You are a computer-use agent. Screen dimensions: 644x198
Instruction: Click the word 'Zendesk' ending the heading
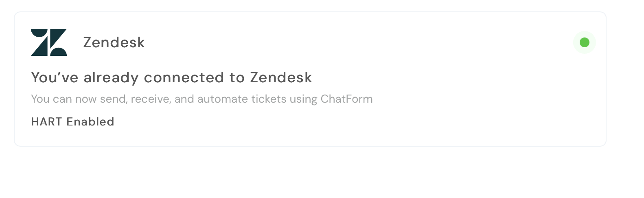pos(281,77)
